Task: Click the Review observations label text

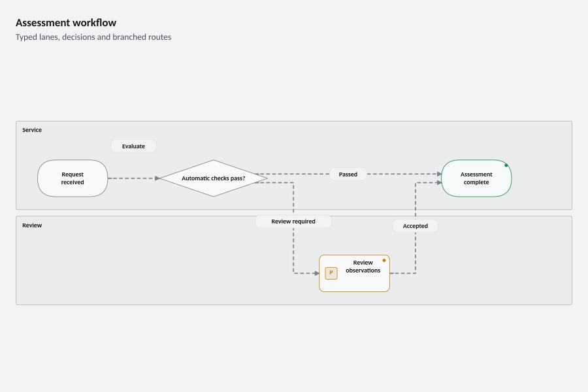Action: tap(363, 267)
